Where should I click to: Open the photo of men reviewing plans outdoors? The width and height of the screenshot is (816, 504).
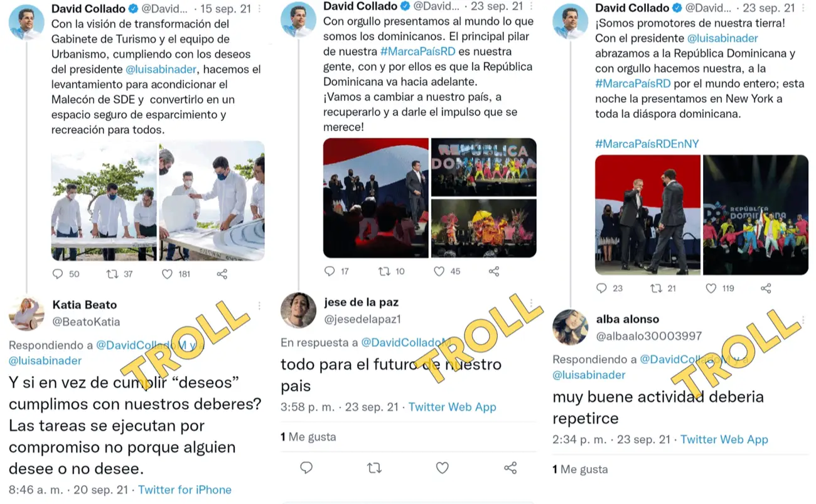click(x=104, y=201)
